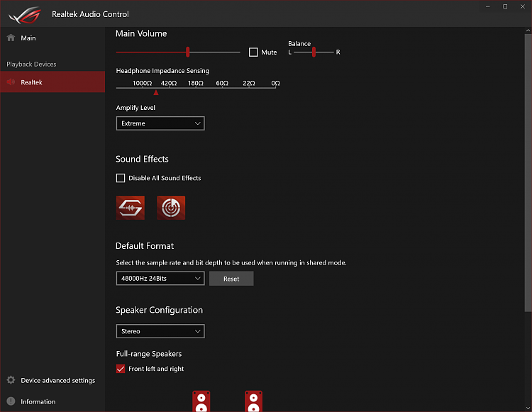This screenshot has width=532, height=412.
Task: Open the Sonic Studio sound effect icon
Action: [131, 208]
